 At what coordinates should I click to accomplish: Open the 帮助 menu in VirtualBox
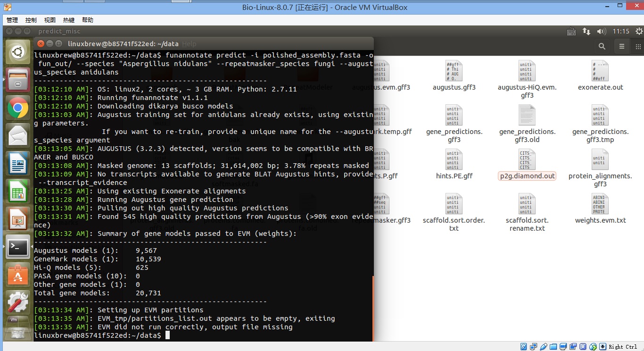pyautogui.click(x=87, y=20)
